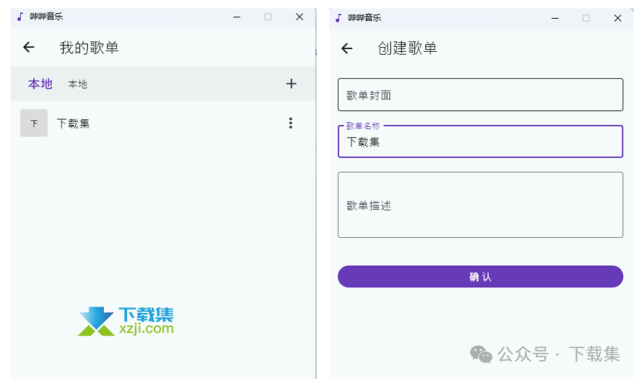
Task: Maximize the 我的歌单 window
Action: (x=268, y=17)
